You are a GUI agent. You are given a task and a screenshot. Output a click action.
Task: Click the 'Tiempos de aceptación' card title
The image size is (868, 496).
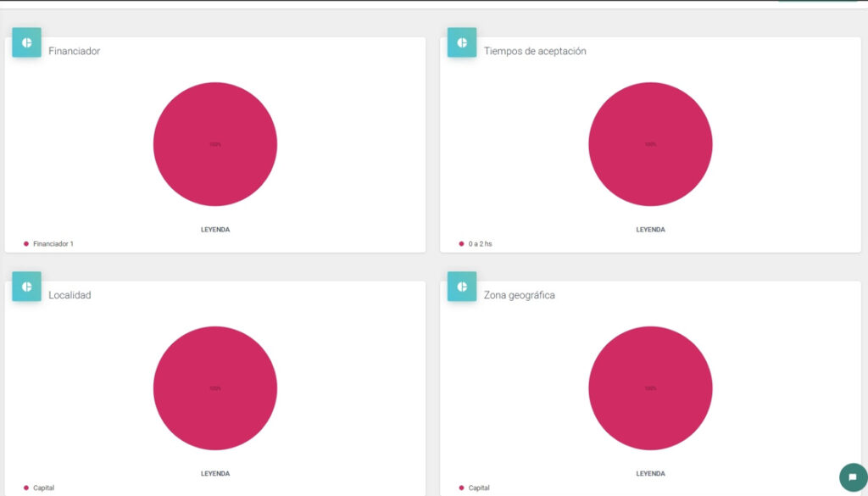[x=535, y=51]
